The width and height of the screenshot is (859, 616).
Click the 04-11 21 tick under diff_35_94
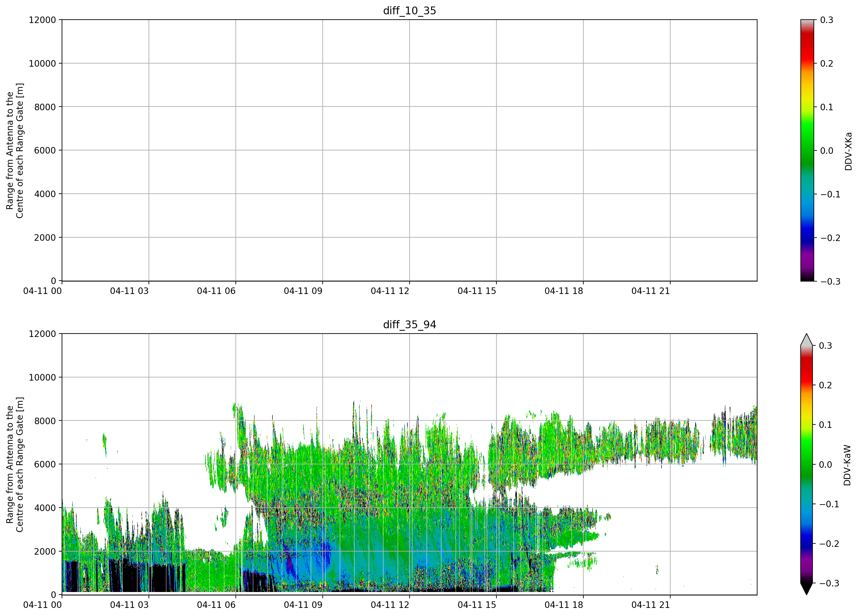click(651, 605)
